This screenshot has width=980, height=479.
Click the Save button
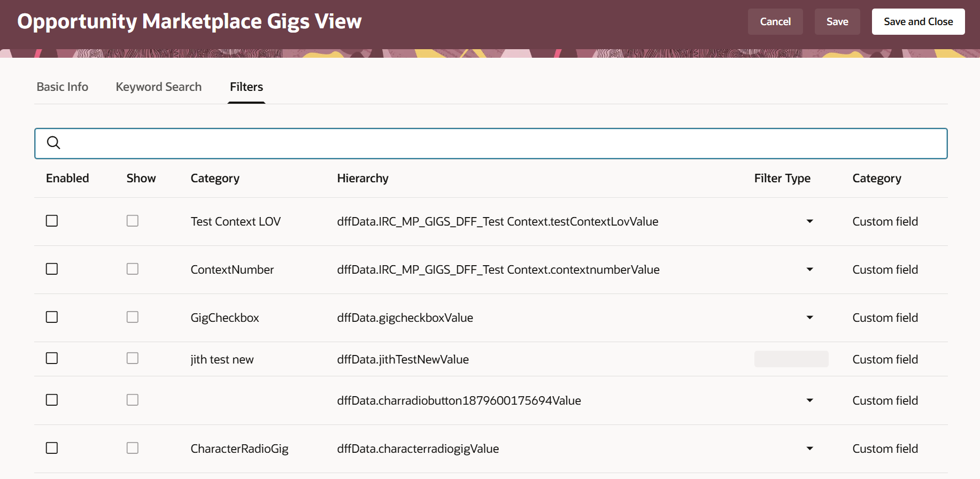(837, 21)
